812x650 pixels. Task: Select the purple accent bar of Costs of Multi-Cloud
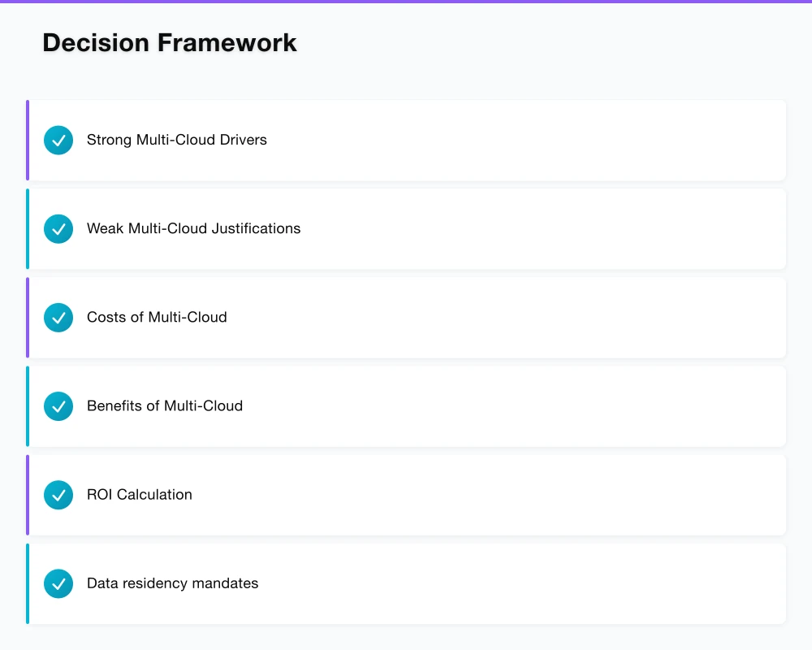(x=28, y=318)
